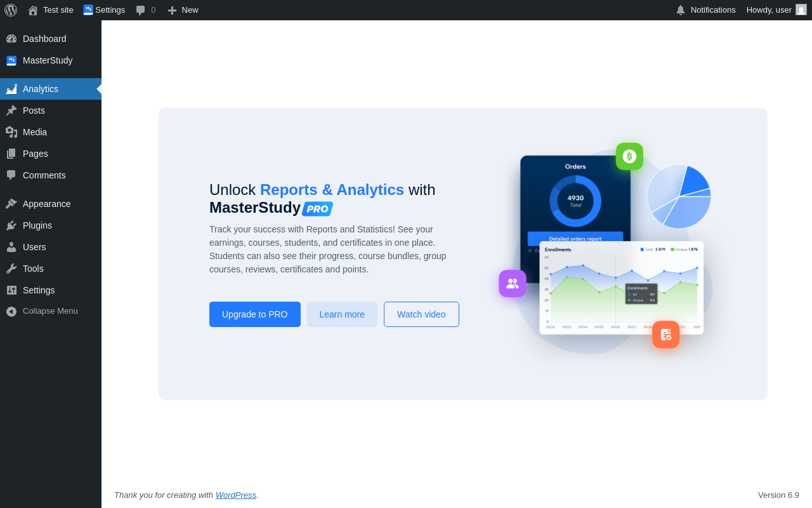This screenshot has height=508, width=812.
Task: Click the Watch video button
Action: click(421, 314)
